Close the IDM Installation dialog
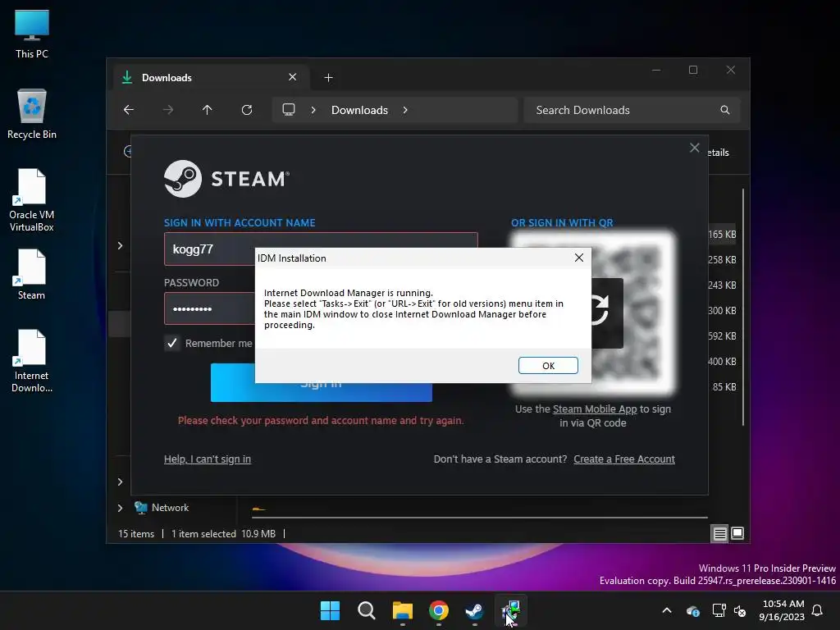 (578, 258)
